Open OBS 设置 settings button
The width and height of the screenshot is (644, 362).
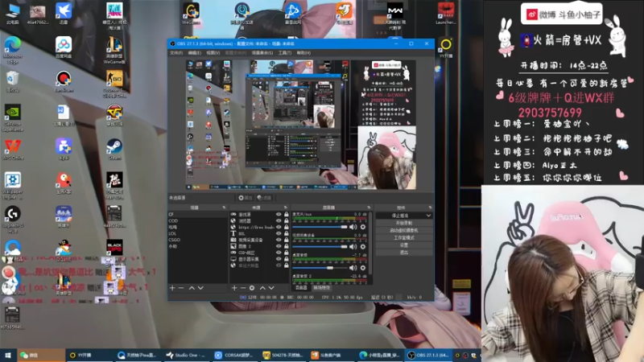pos(404,245)
